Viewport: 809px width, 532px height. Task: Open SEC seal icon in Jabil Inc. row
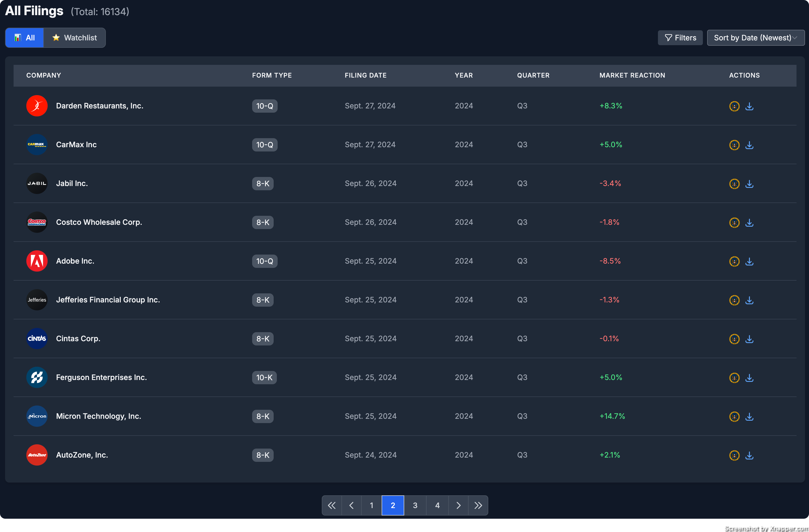[x=734, y=183]
